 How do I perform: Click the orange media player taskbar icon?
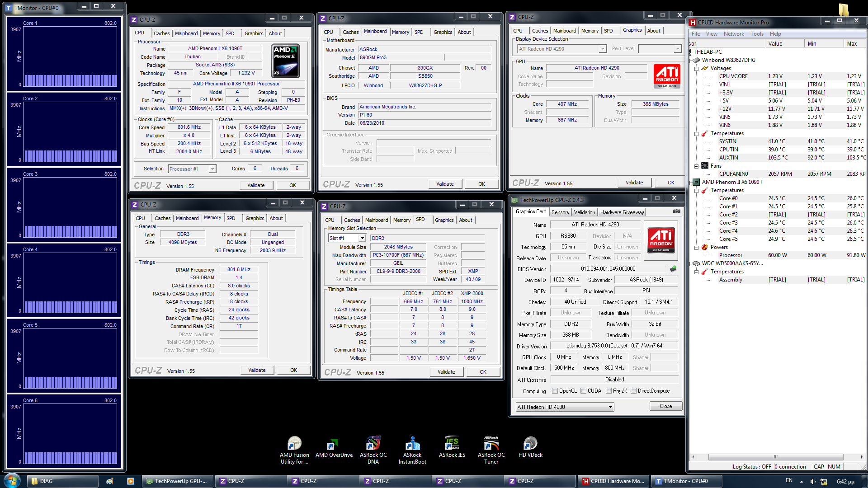tap(130, 481)
